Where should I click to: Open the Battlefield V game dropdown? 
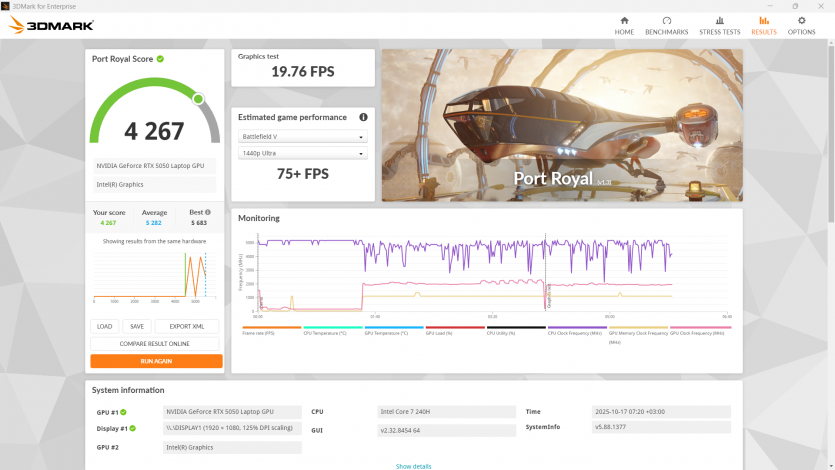[x=303, y=137]
